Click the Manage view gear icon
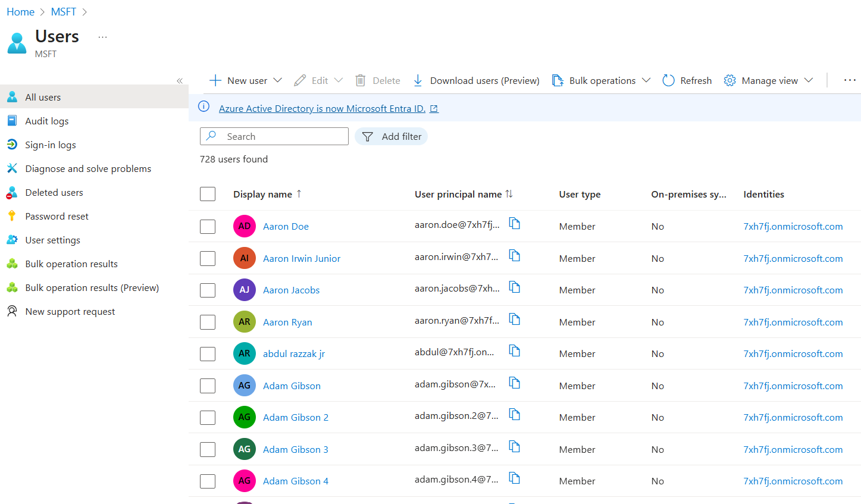This screenshot has height=504, width=861. (x=729, y=80)
